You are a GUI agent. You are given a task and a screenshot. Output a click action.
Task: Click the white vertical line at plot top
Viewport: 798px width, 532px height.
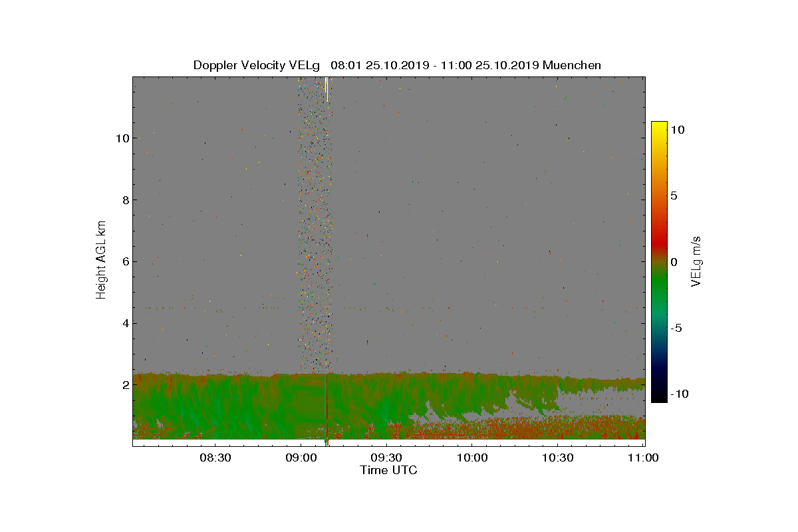click(327, 89)
